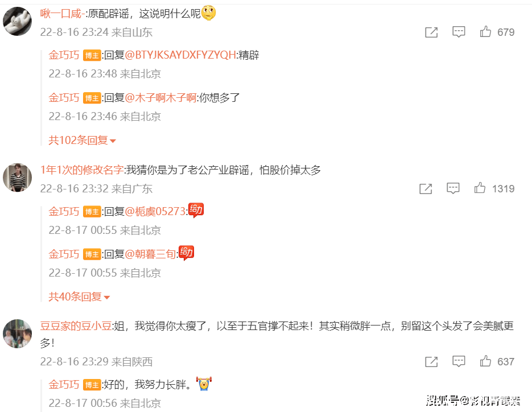Expand 共102条回复 replies
The width and height of the screenshot is (532, 412).
(82, 140)
